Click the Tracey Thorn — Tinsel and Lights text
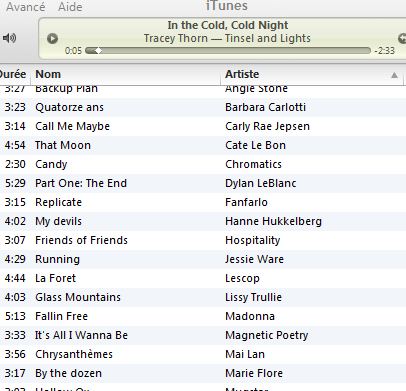Screen dimensions: 406x391 tap(227, 38)
